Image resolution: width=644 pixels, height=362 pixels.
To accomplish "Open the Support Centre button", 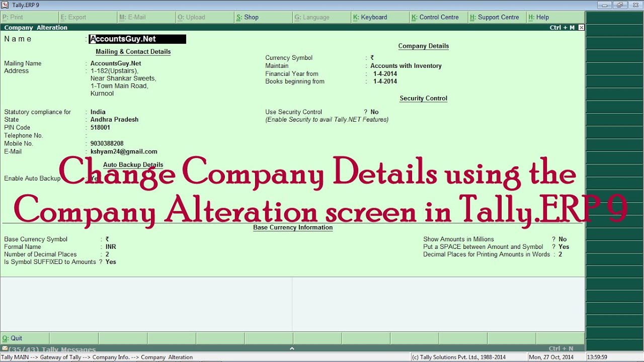I will click(497, 17).
